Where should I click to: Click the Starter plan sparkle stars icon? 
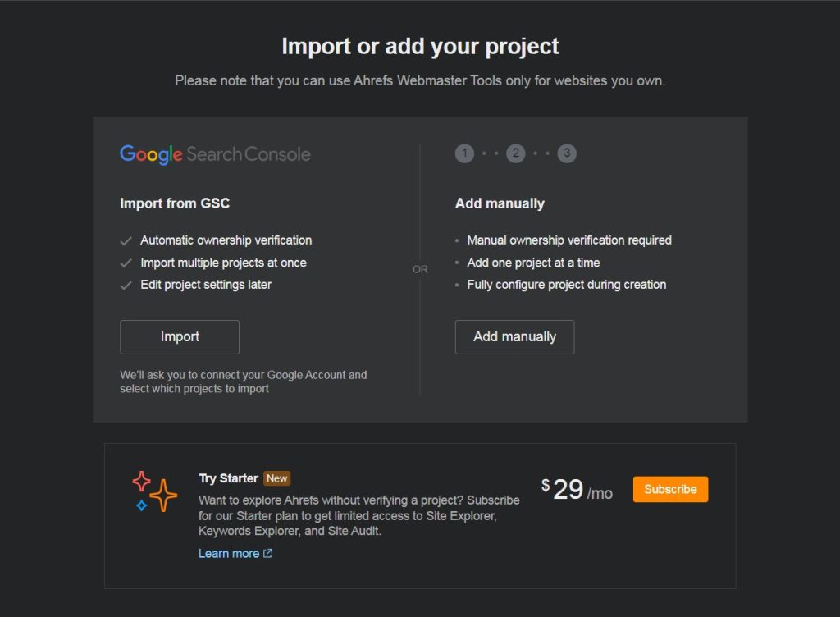[x=155, y=491]
